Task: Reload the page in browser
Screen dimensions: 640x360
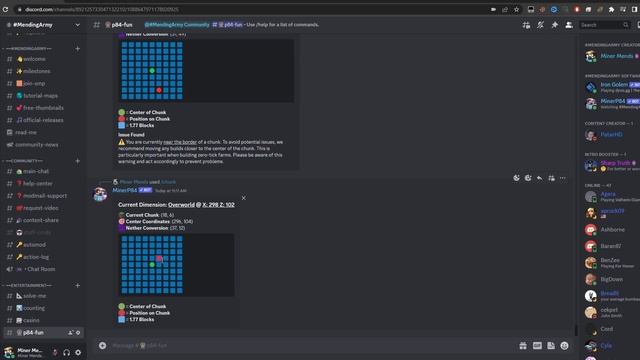Action: 5,9
